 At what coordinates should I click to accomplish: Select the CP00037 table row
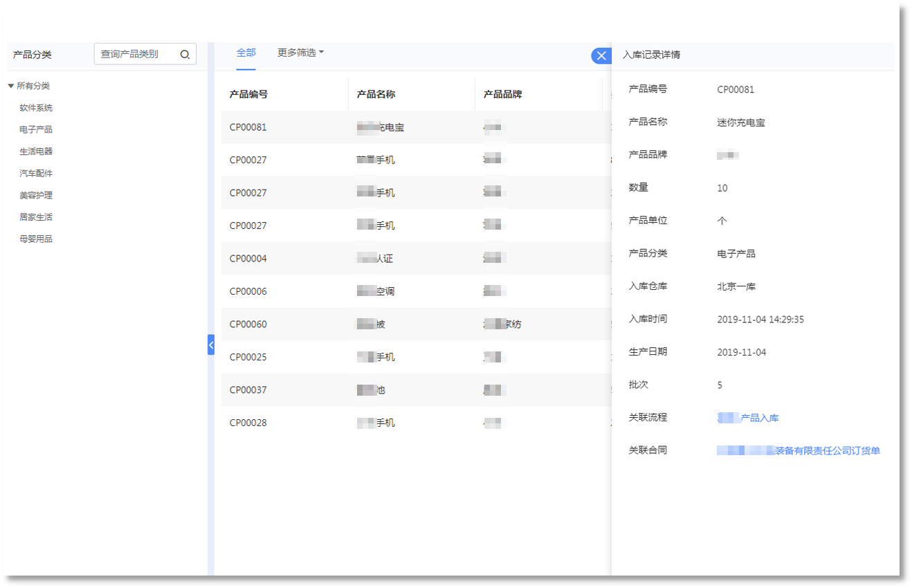pos(417,390)
